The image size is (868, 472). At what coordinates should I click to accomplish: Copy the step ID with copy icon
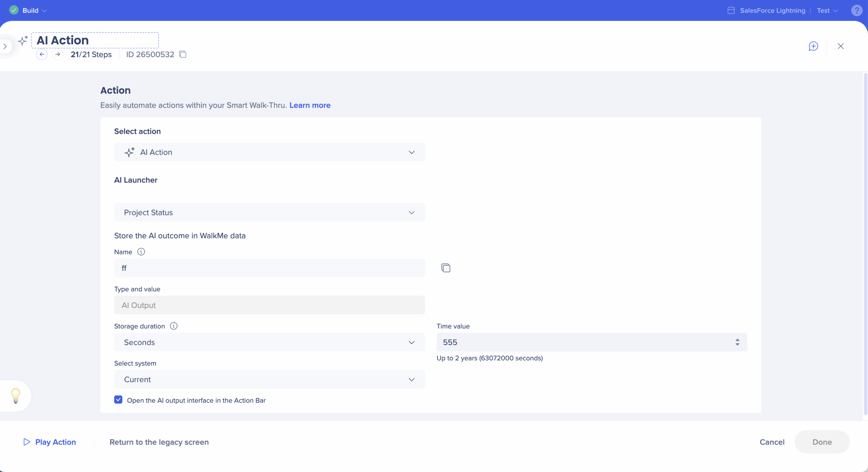[x=183, y=54]
